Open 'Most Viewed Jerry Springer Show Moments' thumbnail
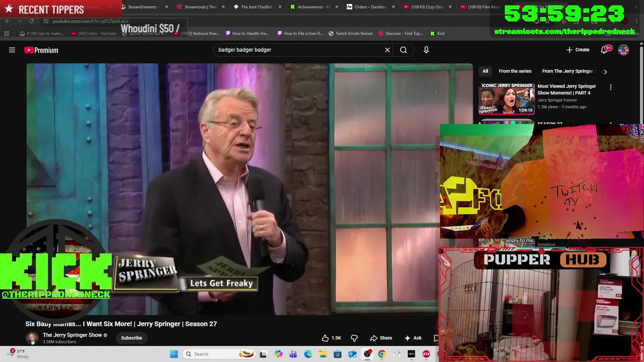Viewport: 644px width, 362px height. [x=507, y=99]
